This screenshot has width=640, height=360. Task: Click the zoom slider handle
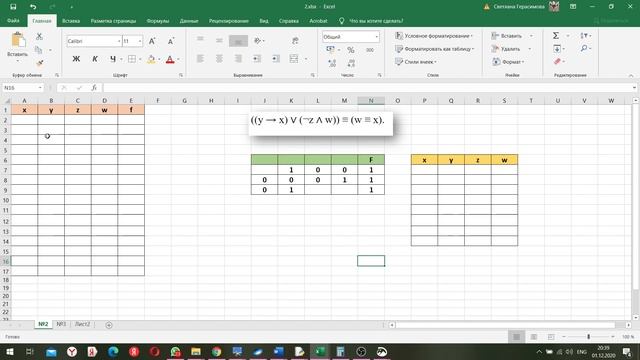(589, 337)
